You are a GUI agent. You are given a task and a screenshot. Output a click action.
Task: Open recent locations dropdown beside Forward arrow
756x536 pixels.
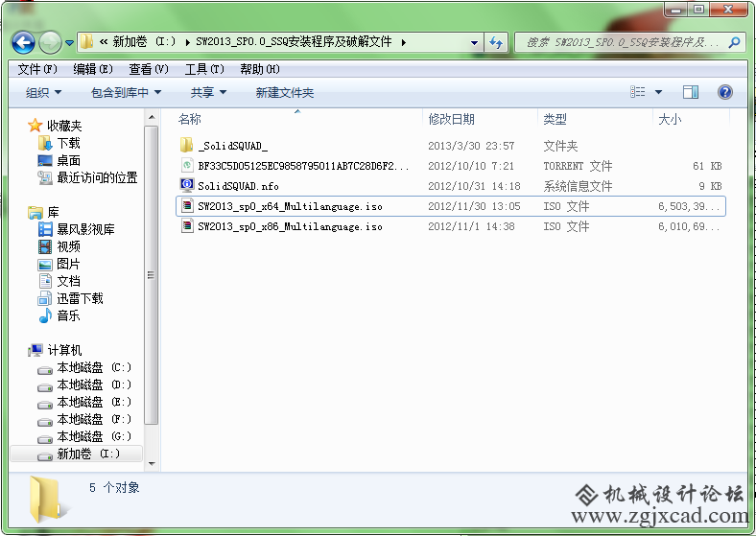pyautogui.click(x=69, y=43)
